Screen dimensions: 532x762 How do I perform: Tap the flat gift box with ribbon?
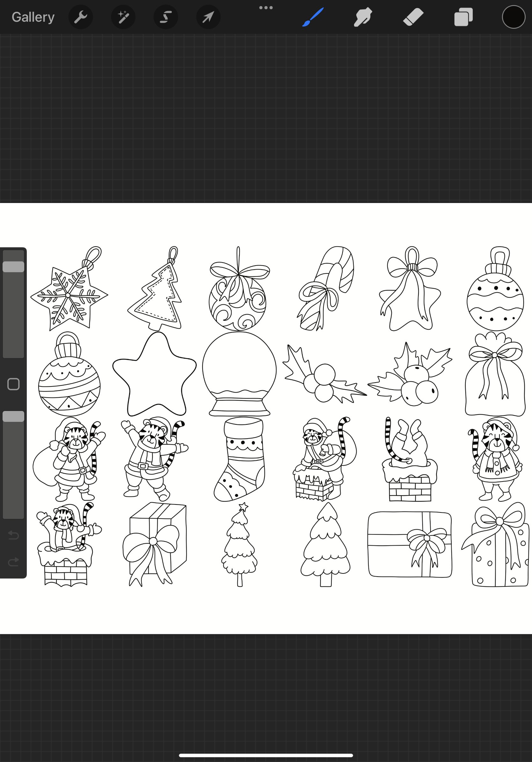[x=410, y=544]
